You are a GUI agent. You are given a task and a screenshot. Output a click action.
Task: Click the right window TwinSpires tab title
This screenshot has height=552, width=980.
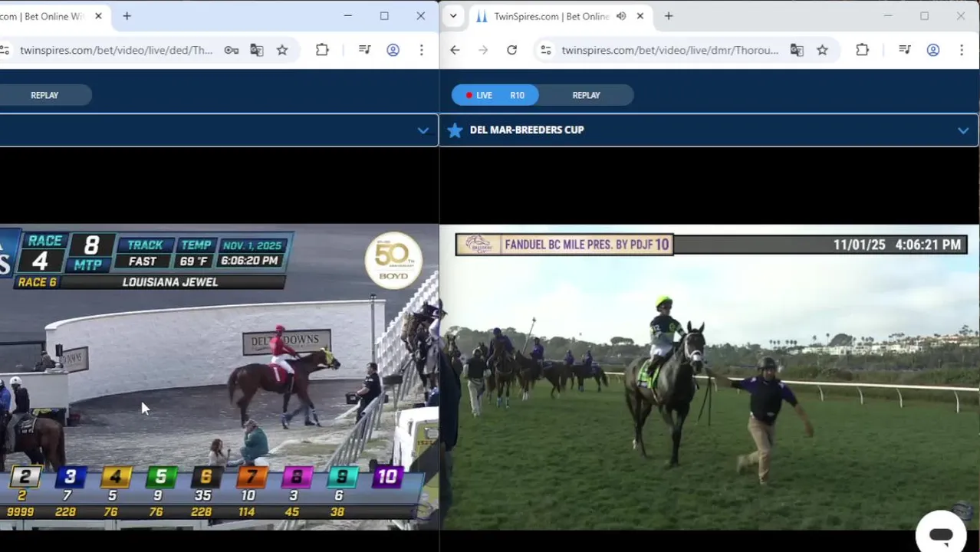click(551, 16)
